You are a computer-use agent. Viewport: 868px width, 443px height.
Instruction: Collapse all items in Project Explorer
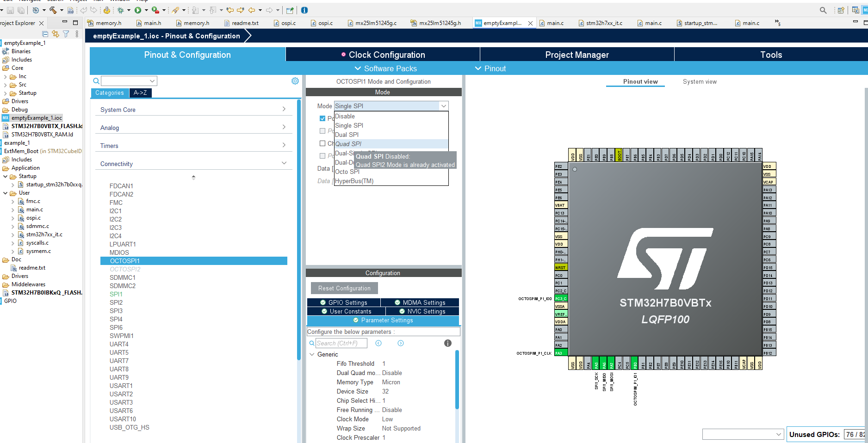click(x=45, y=34)
